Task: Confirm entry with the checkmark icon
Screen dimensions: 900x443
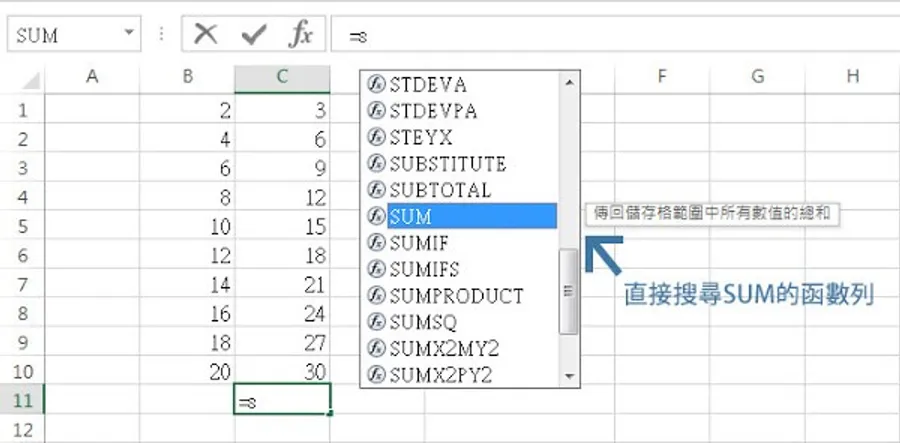Action: (x=254, y=36)
